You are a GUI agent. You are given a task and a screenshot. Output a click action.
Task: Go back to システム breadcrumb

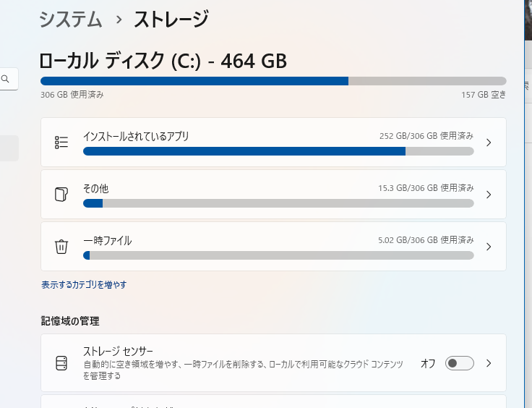tap(71, 20)
